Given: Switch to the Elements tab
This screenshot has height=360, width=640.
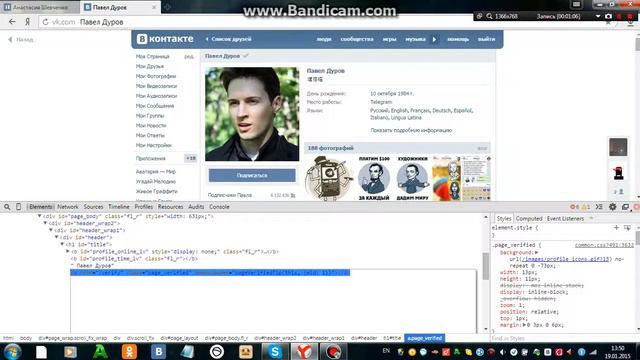Looking at the screenshot, I should coord(41,207).
